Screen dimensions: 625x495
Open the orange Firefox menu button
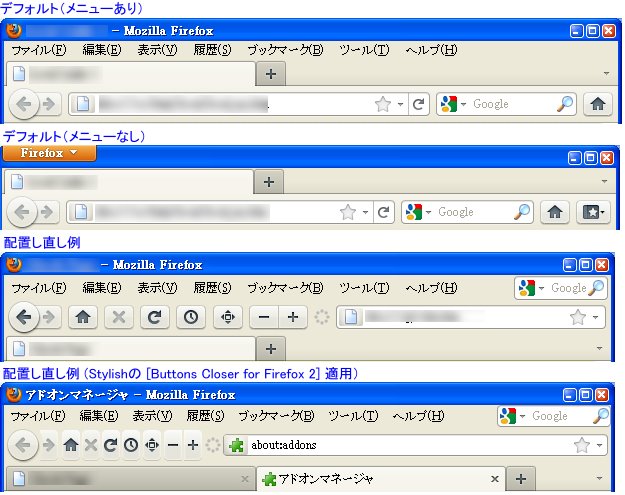(x=48, y=153)
